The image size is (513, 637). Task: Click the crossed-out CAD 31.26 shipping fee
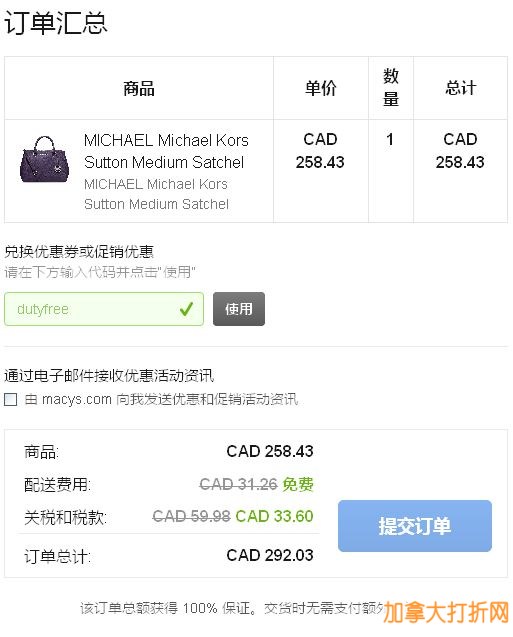coord(238,484)
